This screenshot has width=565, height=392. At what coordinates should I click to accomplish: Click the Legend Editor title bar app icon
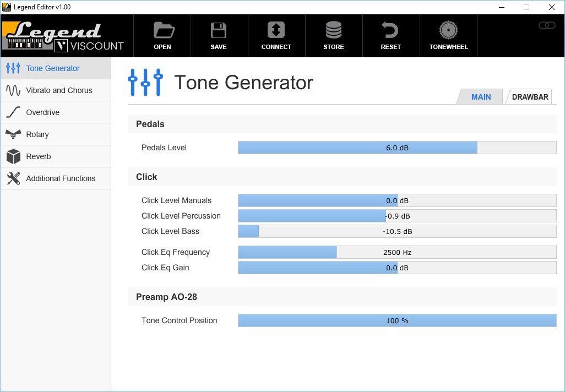pos(7,7)
